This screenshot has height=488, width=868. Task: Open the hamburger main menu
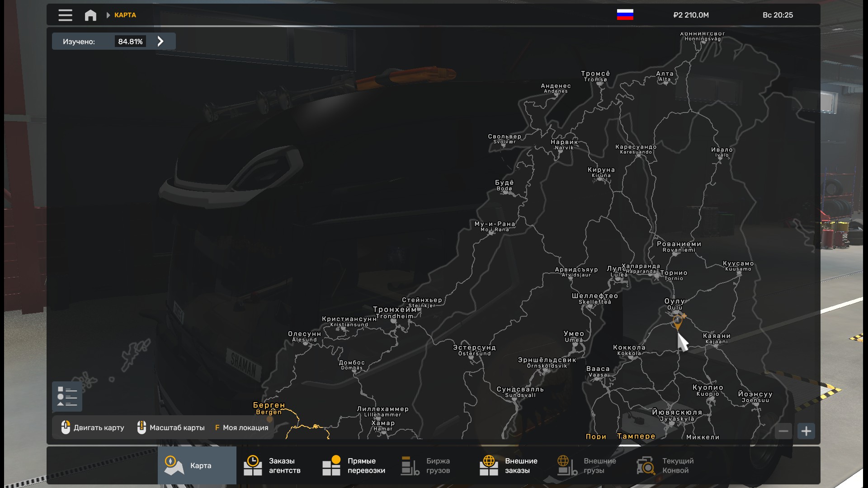(65, 15)
